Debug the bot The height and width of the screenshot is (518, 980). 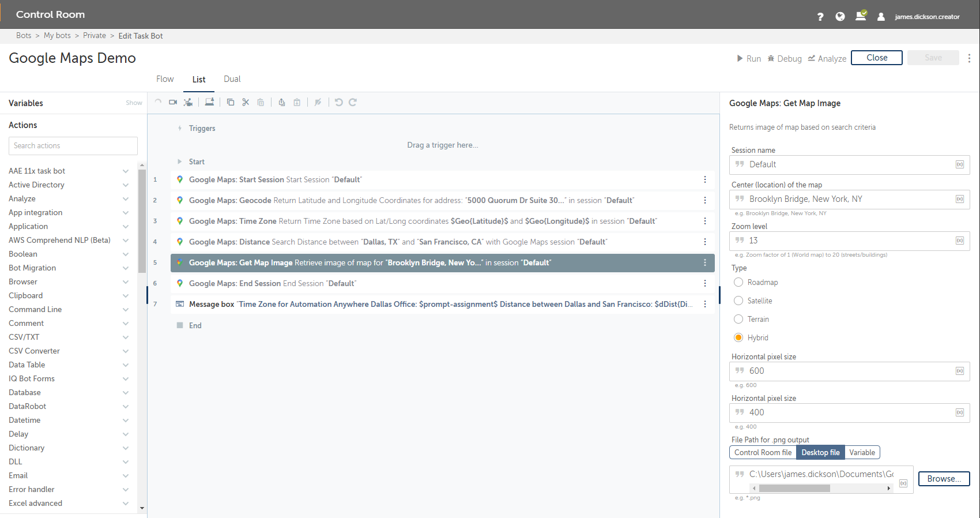[x=785, y=58]
